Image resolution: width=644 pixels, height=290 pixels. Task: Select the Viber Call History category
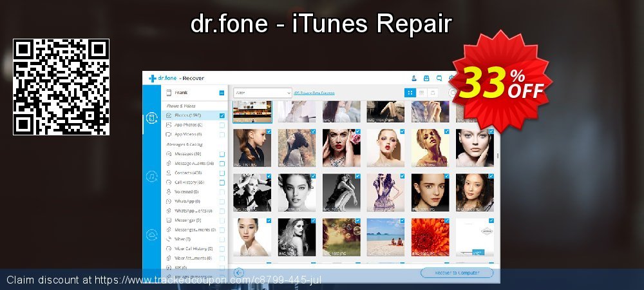point(194,249)
